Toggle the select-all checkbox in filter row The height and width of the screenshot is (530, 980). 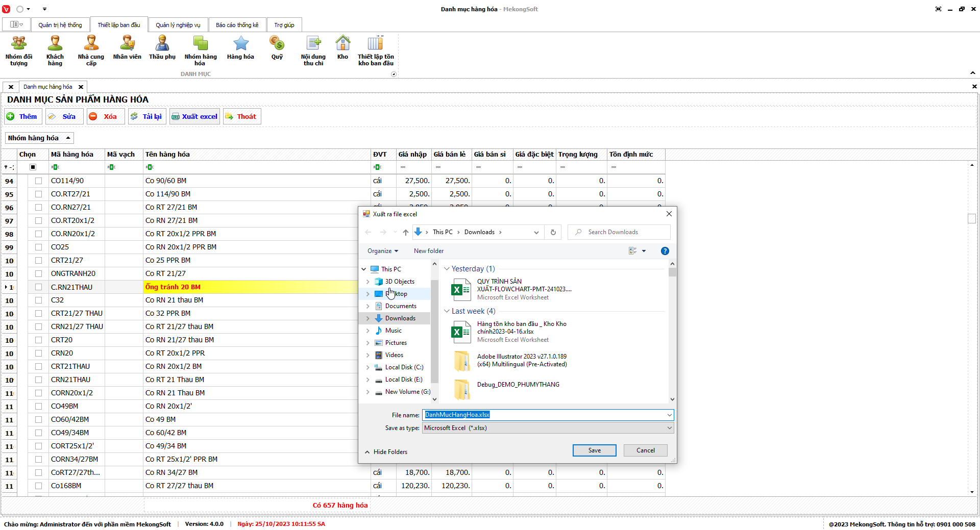click(x=33, y=167)
